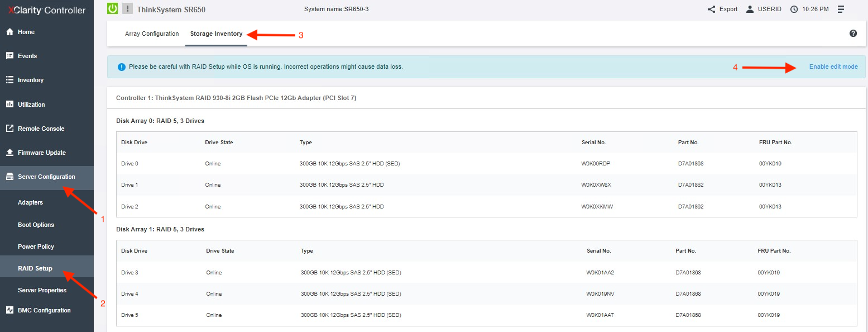Collapse the Server Configuration section

47,177
